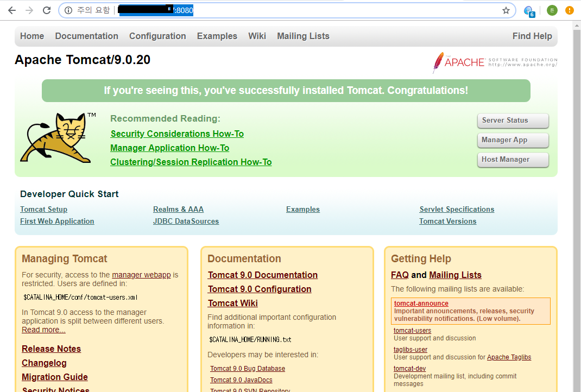Open the Tomcat Wiki link
Image resolution: width=581 pixels, height=392 pixels.
(x=232, y=303)
